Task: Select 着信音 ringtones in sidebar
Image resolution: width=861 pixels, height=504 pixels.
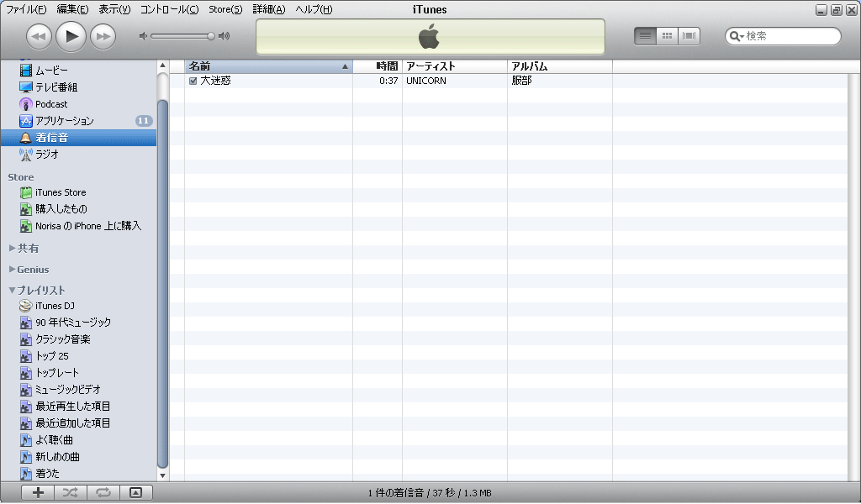Action: tap(78, 138)
